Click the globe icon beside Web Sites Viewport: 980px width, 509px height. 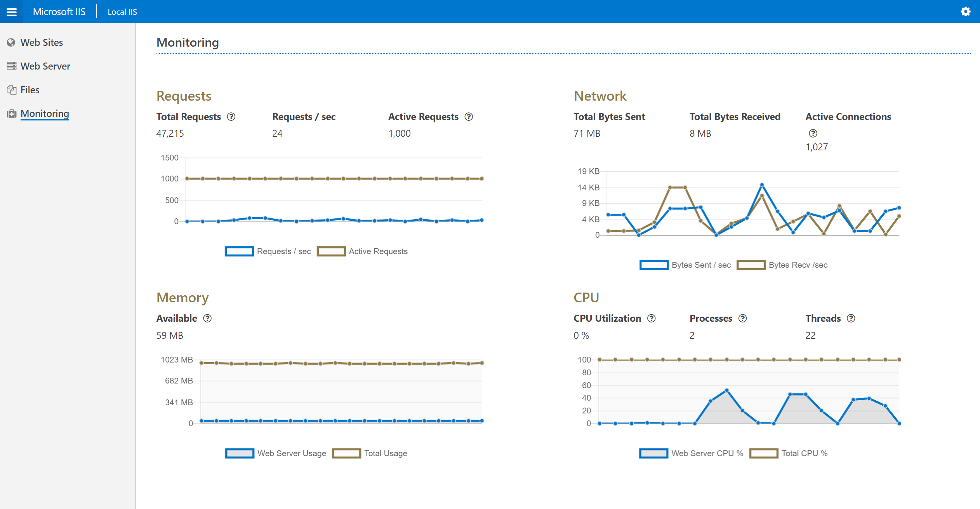click(11, 42)
